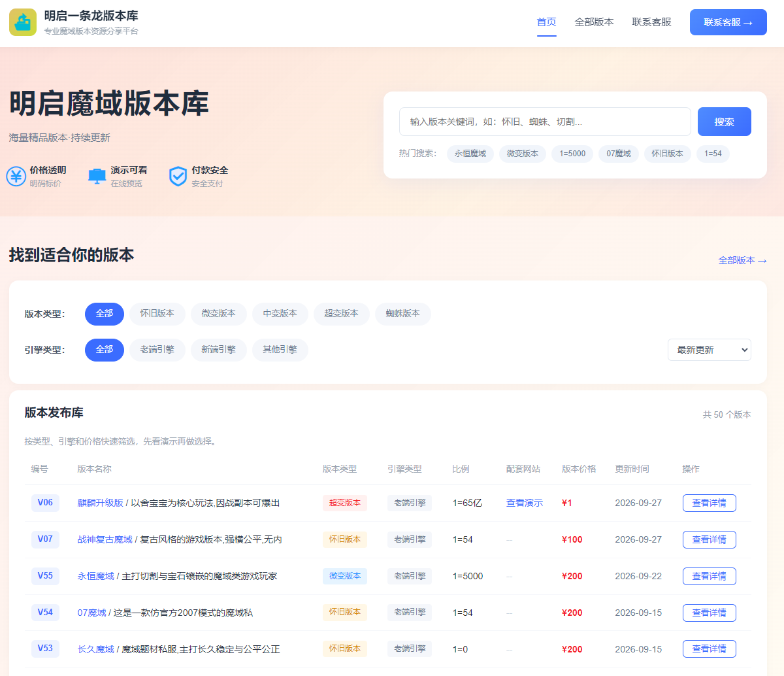784x676 pixels.
Task: Click the 版本价格 column header
Action: tap(579, 469)
